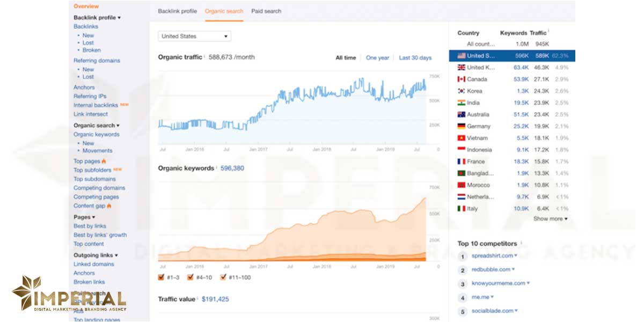Uncheck the #1–3 keyword position checkbox
Image resolution: width=644 pixels, height=322 pixels.
[162, 277]
